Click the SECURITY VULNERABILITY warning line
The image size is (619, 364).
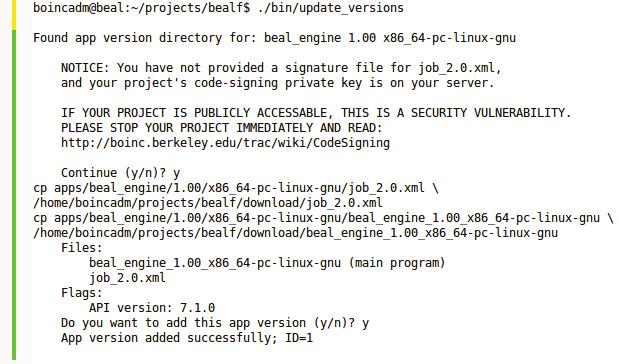316,113
